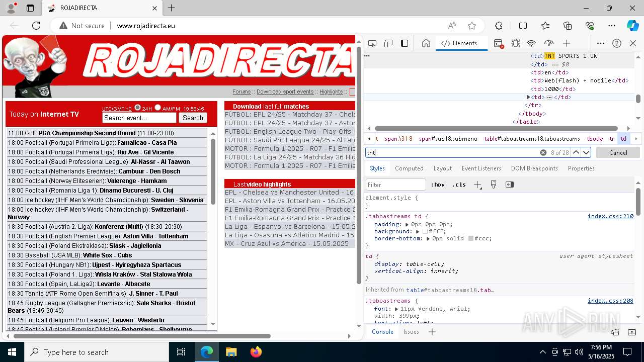Select table#taboastreams18 breadcrumb

pyautogui.click(x=532, y=139)
